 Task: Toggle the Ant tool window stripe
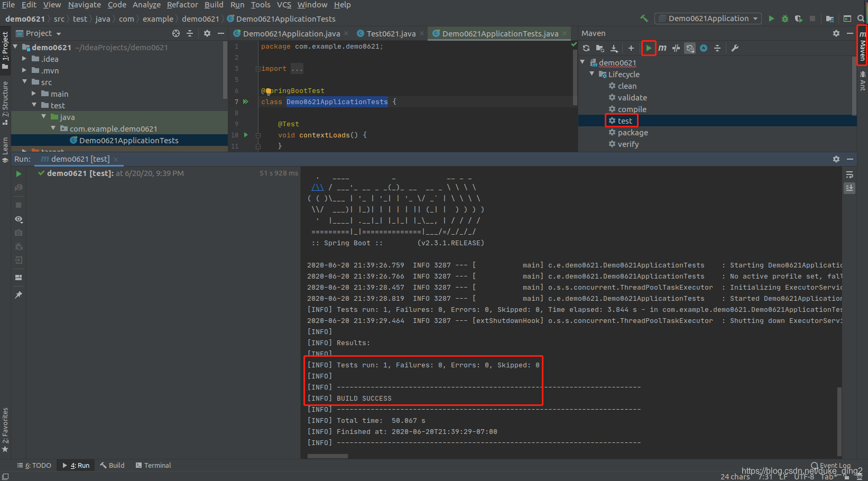click(x=863, y=81)
